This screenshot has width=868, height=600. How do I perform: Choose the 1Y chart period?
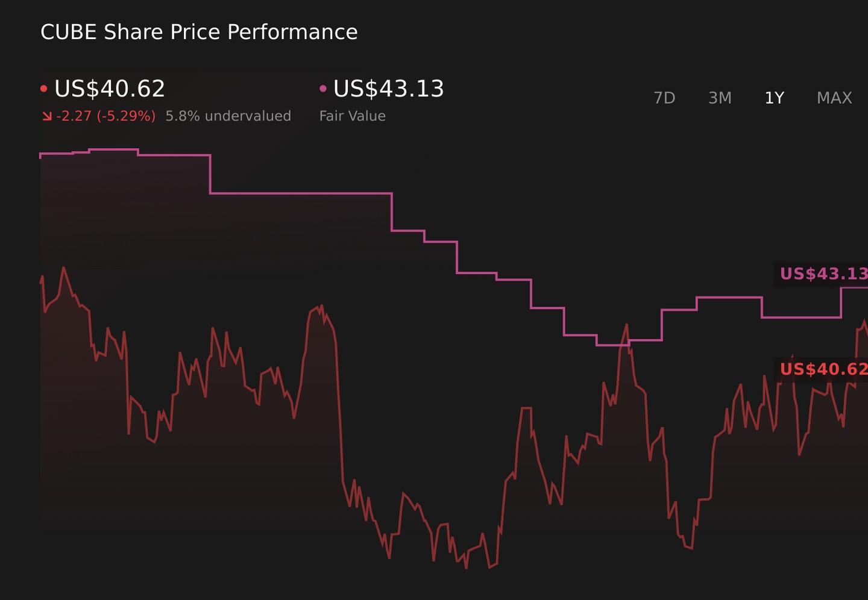774,98
